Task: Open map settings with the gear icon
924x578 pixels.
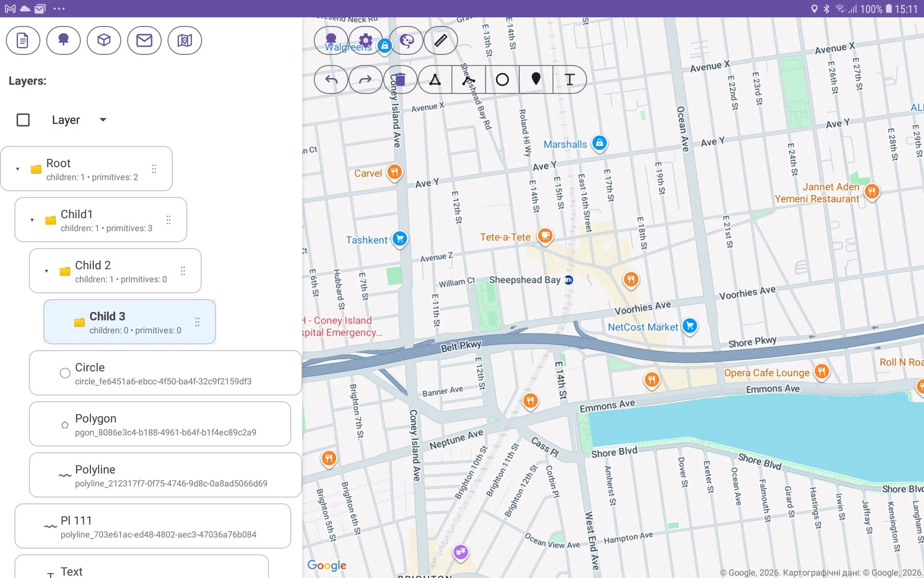Action: [x=366, y=40]
